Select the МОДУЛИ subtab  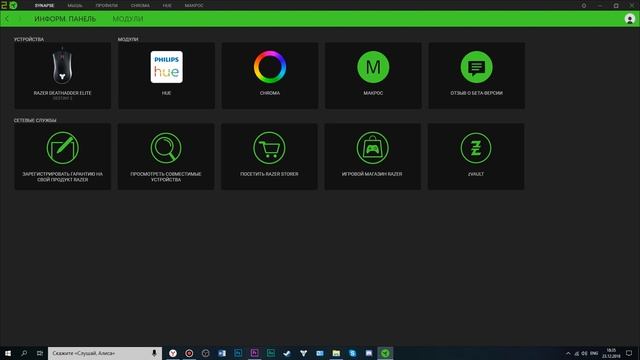click(x=128, y=19)
